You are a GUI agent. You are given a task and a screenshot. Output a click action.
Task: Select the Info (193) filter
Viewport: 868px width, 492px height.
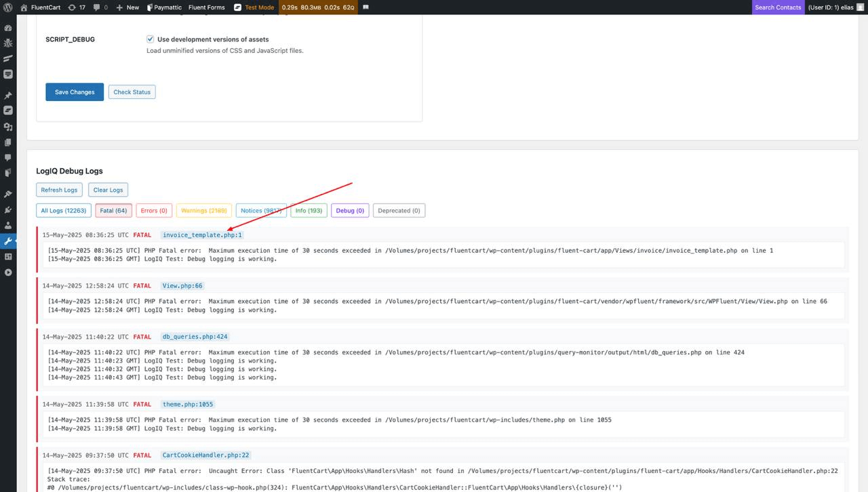click(x=309, y=211)
